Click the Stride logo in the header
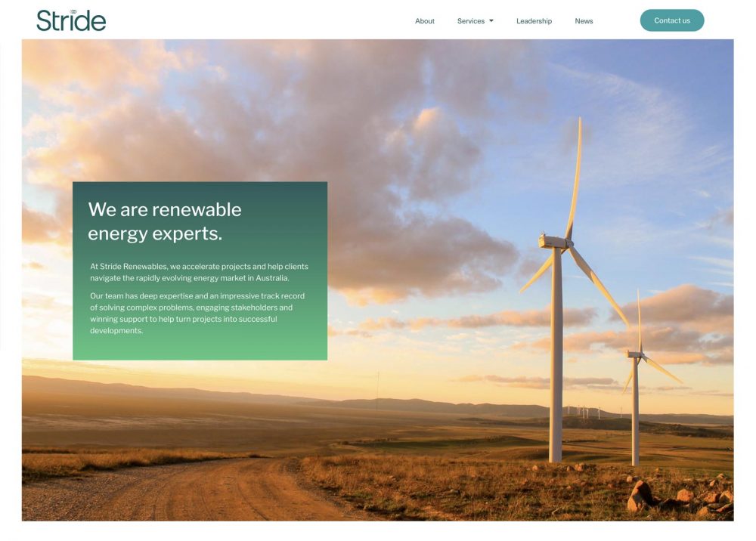Image resolution: width=756 pixels, height=541 pixels. click(71, 20)
